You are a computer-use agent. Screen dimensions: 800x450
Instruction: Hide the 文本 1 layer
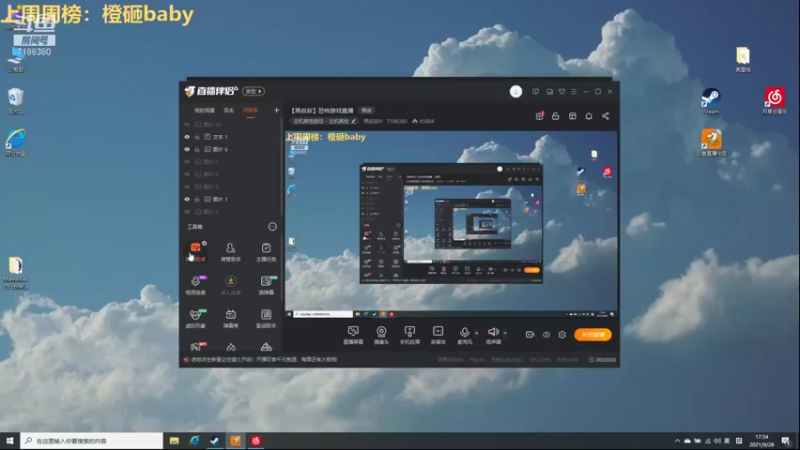[x=187, y=137]
